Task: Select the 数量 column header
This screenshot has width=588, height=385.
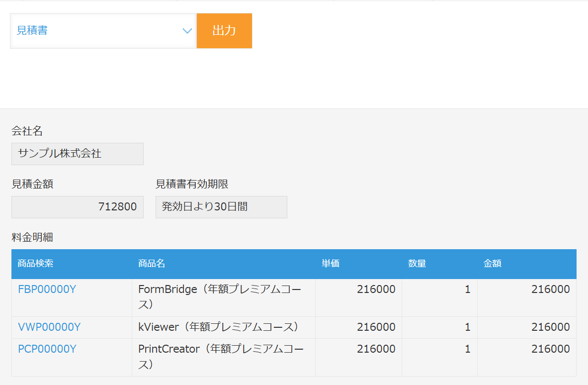Action: click(418, 264)
